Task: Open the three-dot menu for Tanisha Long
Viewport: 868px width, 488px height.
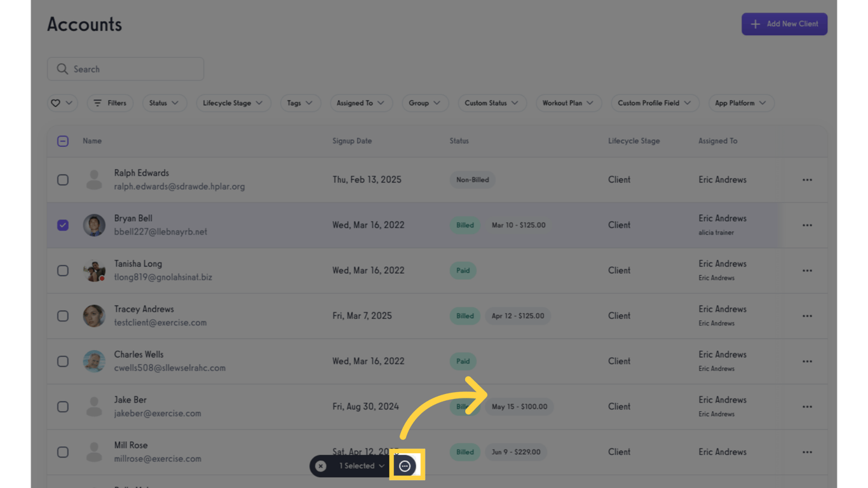Action: pyautogui.click(x=807, y=271)
